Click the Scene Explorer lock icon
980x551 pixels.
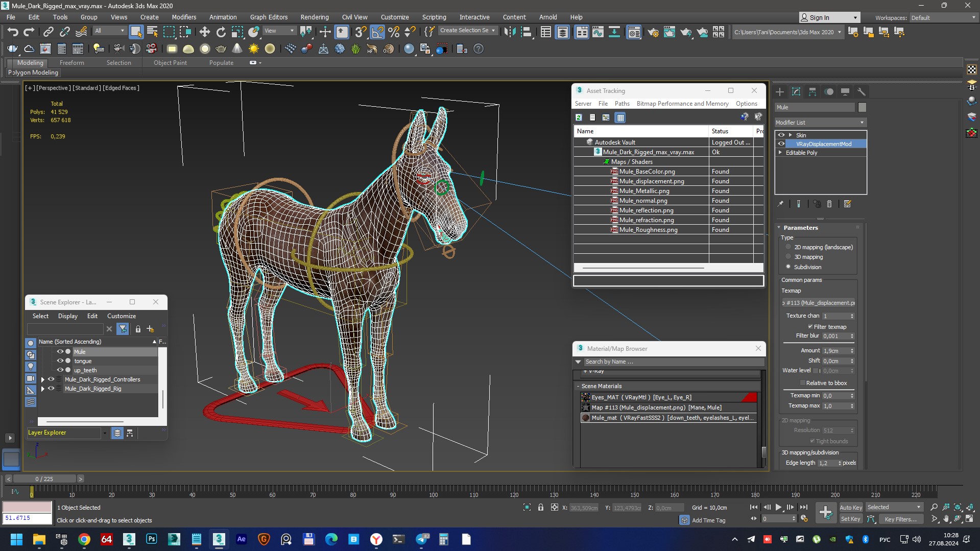pyautogui.click(x=138, y=329)
